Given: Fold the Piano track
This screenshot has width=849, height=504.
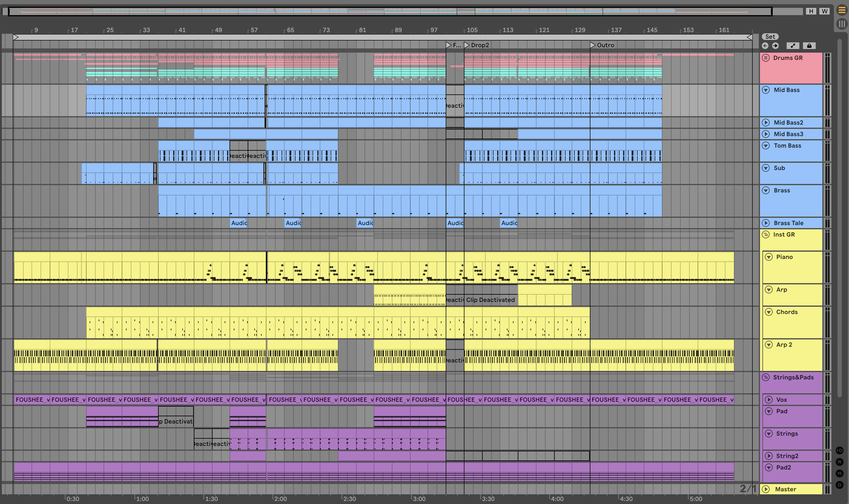Looking at the screenshot, I should pos(769,257).
